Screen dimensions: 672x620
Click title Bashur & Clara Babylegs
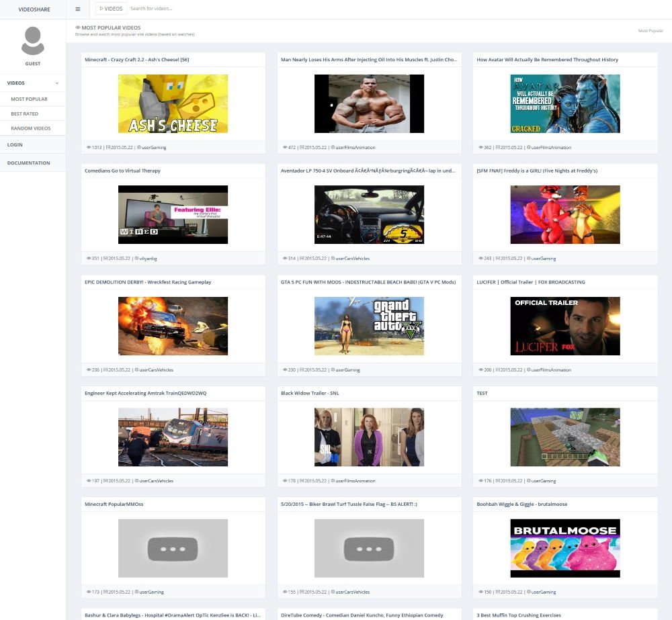point(172,615)
